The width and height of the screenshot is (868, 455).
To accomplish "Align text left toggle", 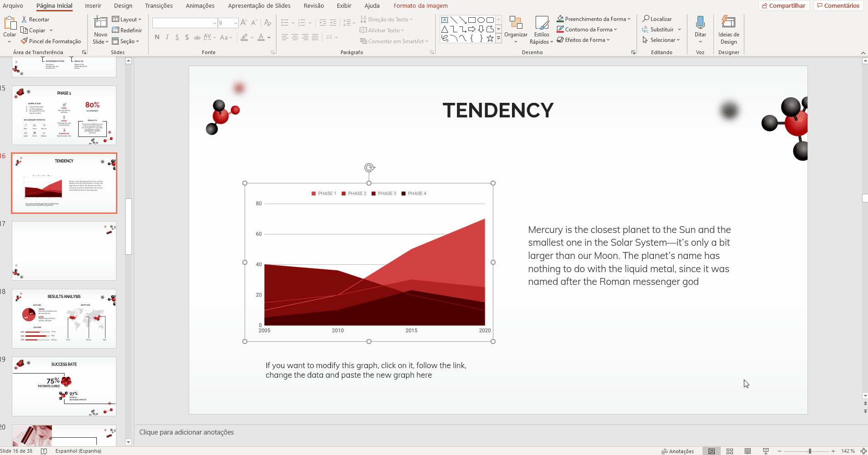I will point(285,37).
